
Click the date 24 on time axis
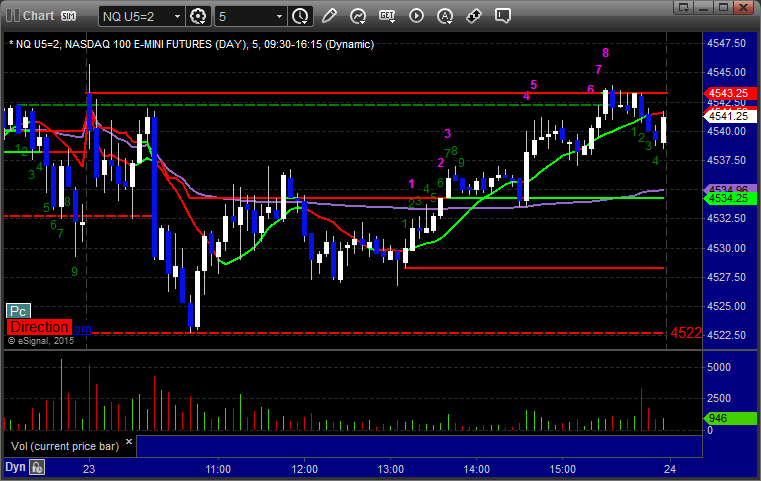[x=670, y=469]
